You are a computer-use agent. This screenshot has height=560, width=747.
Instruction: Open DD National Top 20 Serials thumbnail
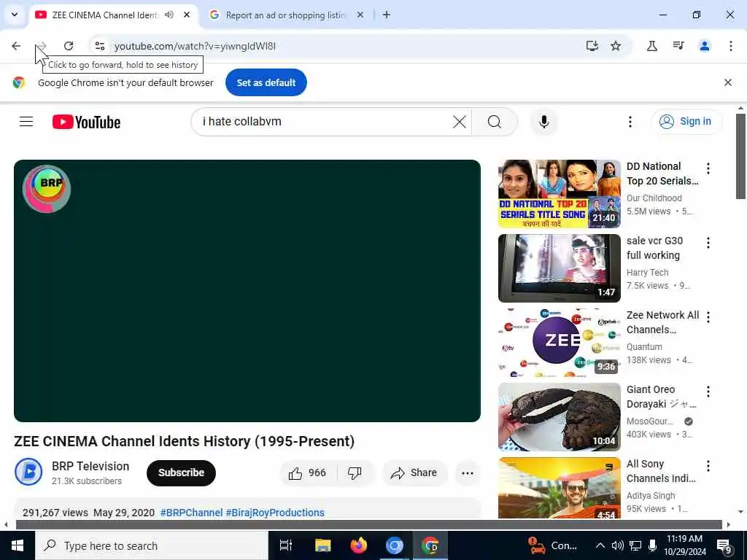pos(559,194)
